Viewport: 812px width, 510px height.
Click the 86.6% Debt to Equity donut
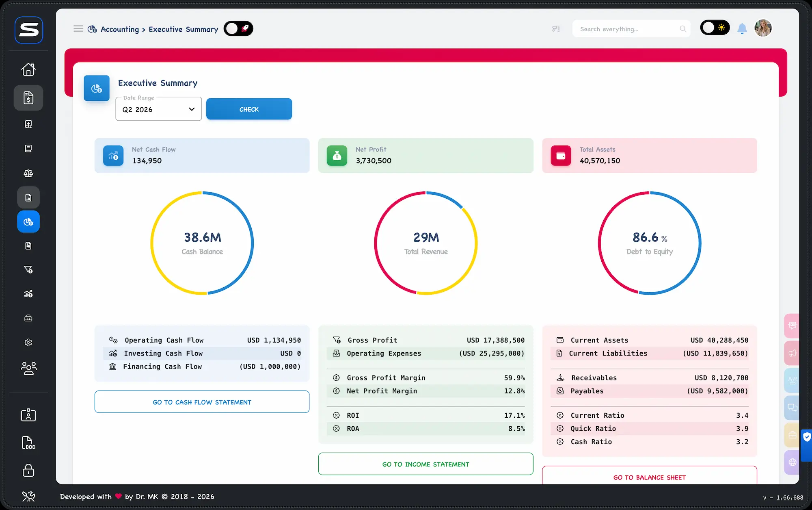pyautogui.click(x=650, y=243)
